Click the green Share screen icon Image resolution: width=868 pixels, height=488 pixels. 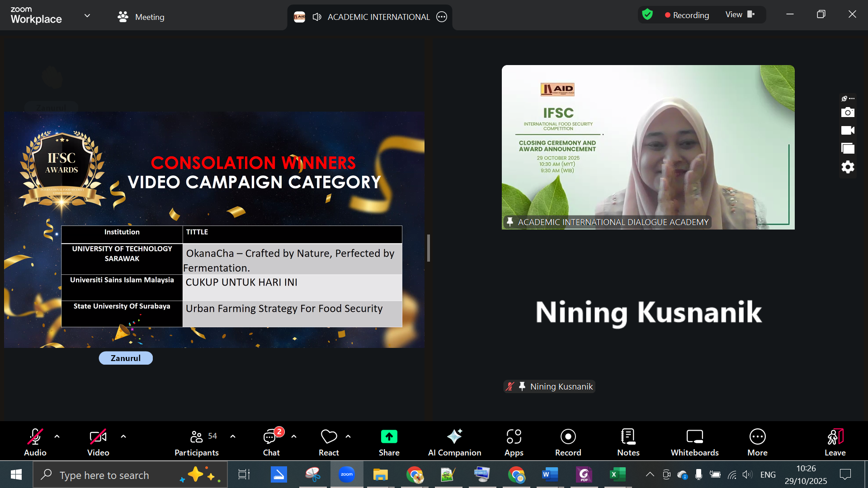389,436
